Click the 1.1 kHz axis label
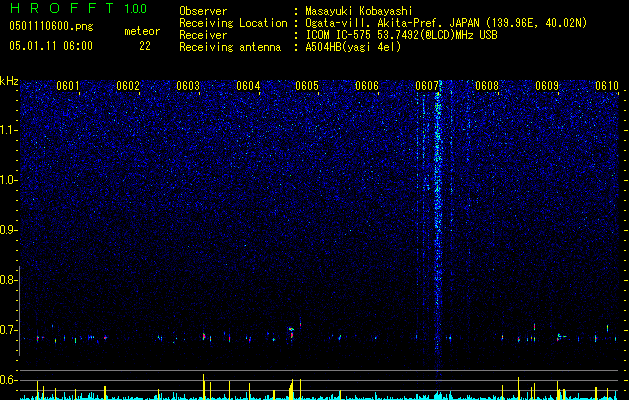629x400 pixels. (9, 130)
